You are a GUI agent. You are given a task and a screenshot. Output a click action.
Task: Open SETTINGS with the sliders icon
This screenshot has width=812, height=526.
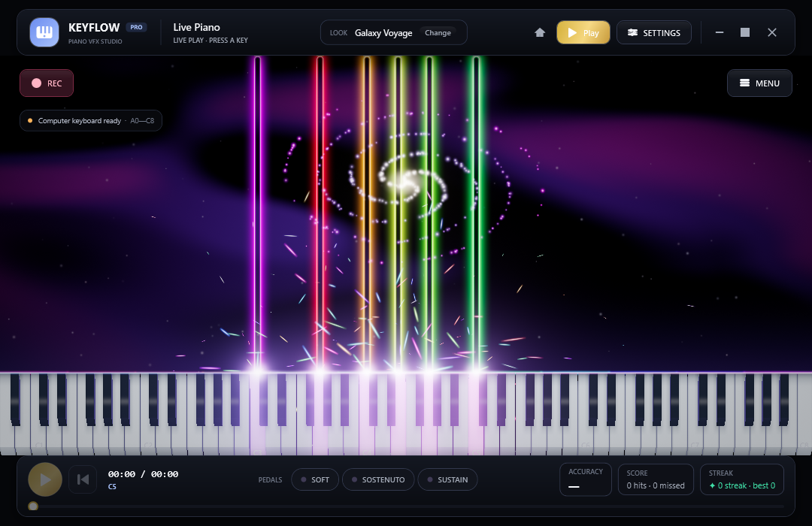pyautogui.click(x=653, y=32)
